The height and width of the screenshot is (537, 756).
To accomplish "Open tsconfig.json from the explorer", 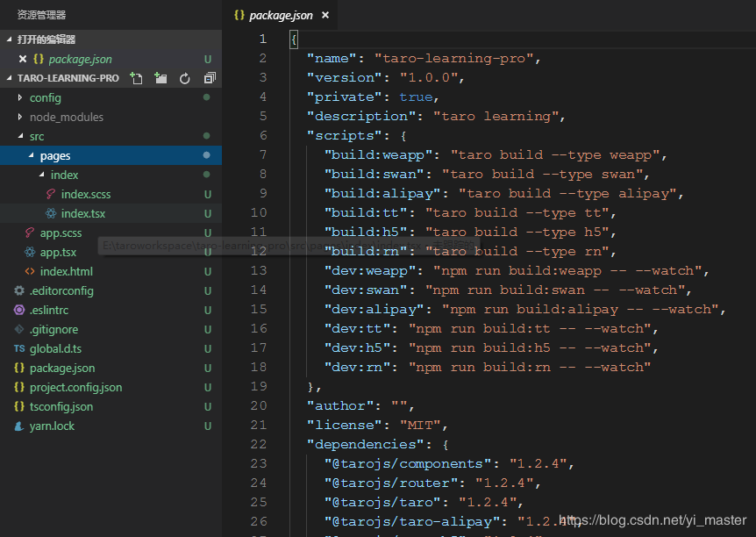I will point(61,406).
